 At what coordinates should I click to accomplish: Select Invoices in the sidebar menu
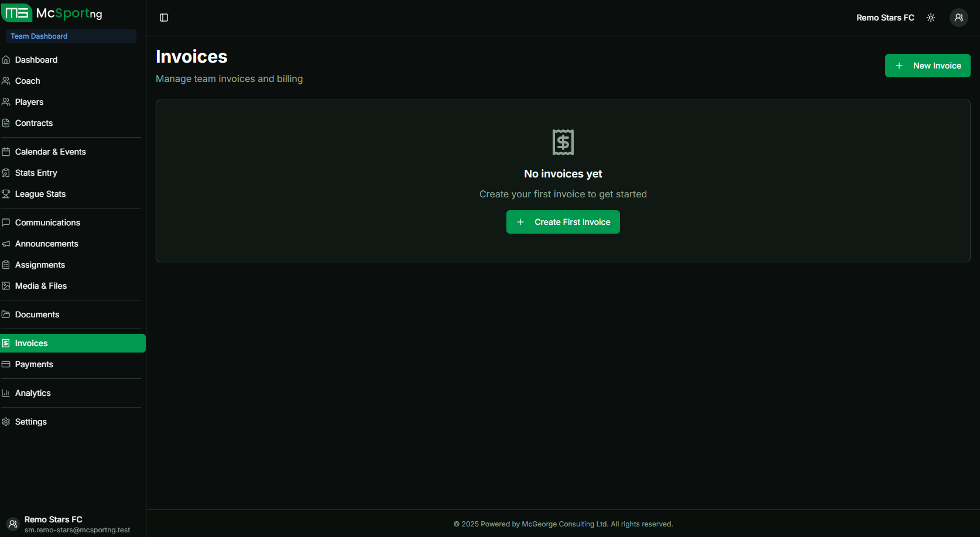(x=31, y=343)
